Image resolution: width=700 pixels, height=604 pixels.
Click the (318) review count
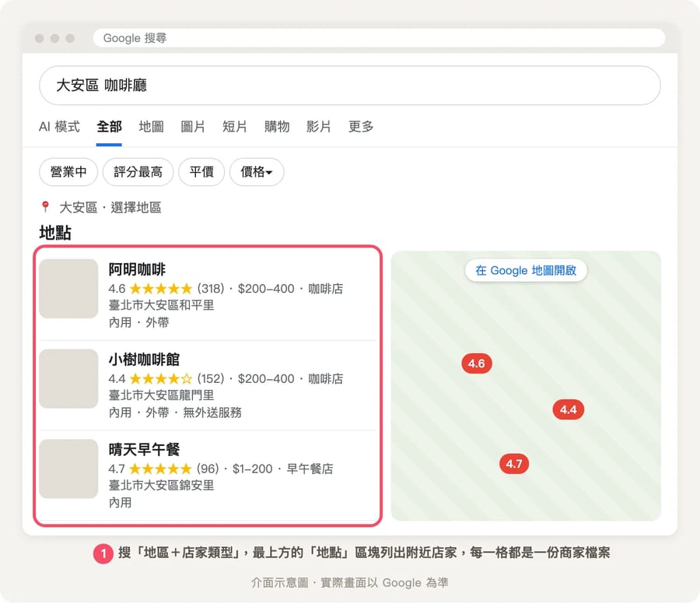(211, 289)
